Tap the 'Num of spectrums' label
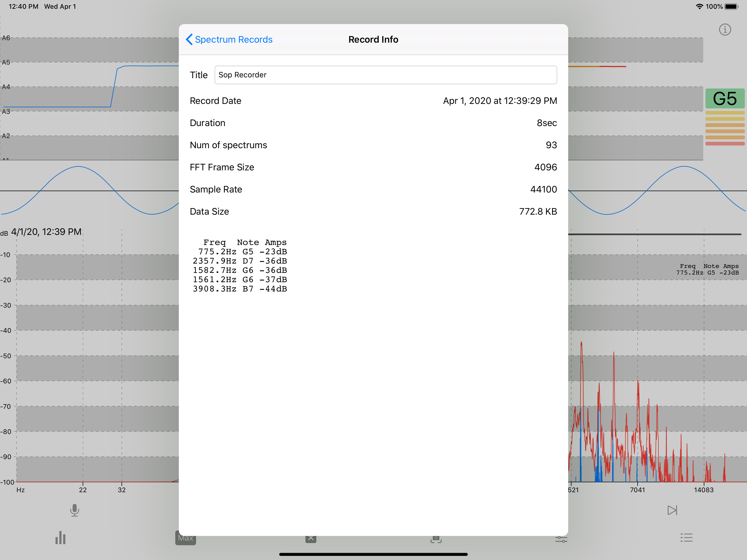The height and width of the screenshot is (560, 747). tap(228, 145)
